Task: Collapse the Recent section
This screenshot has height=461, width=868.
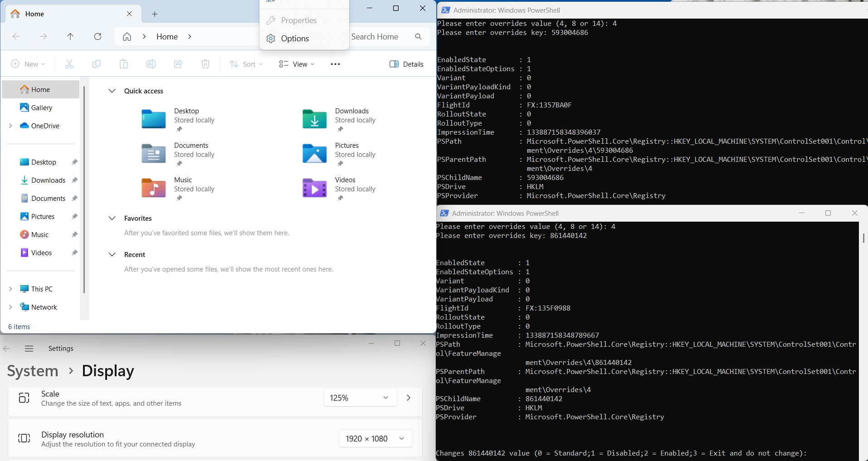Action: [x=112, y=255]
